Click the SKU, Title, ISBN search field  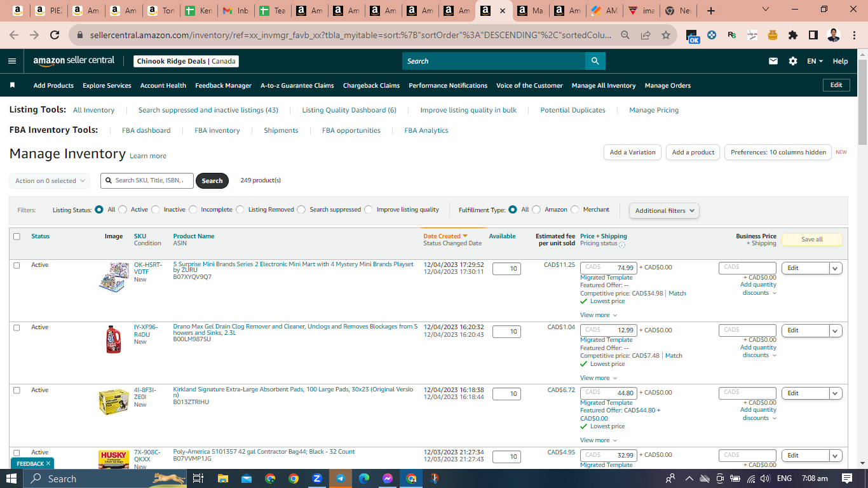pyautogui.click(x=147, y=180)
